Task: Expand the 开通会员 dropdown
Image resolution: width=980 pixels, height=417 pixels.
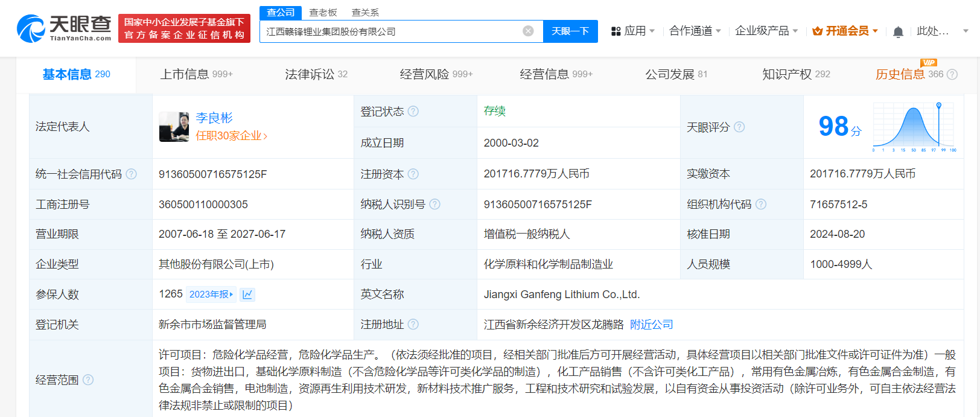Action: coord(875,31)
